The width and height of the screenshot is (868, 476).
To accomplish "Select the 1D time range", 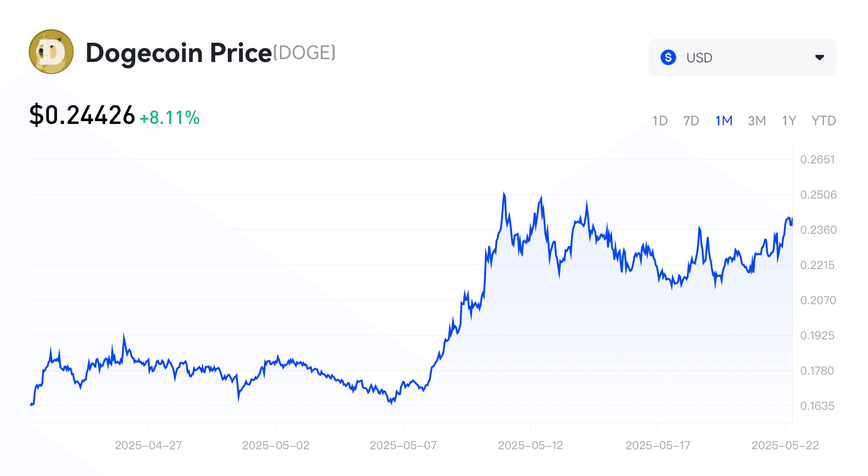I will tap(660, 121).
